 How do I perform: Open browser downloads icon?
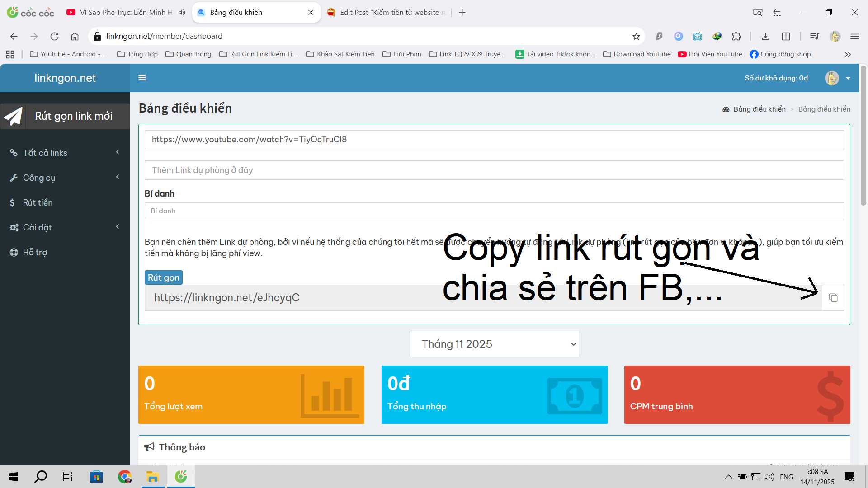click(x=765, y=37)
